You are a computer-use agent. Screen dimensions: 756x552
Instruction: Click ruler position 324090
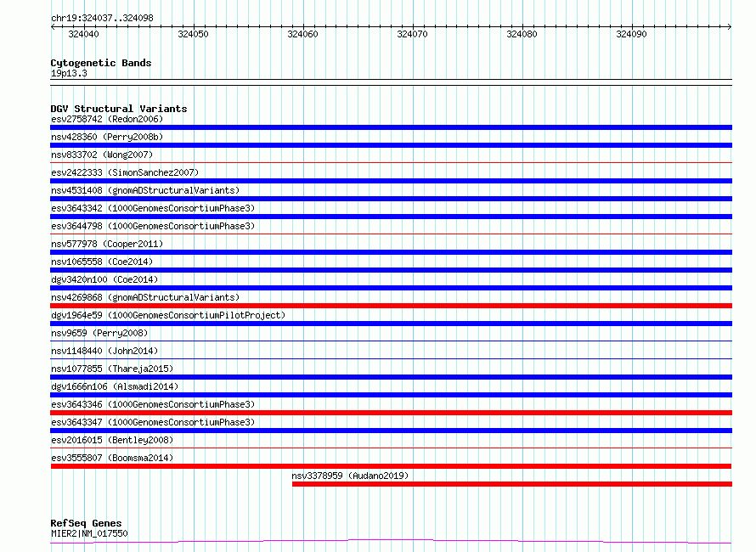(x=632, y=34)
